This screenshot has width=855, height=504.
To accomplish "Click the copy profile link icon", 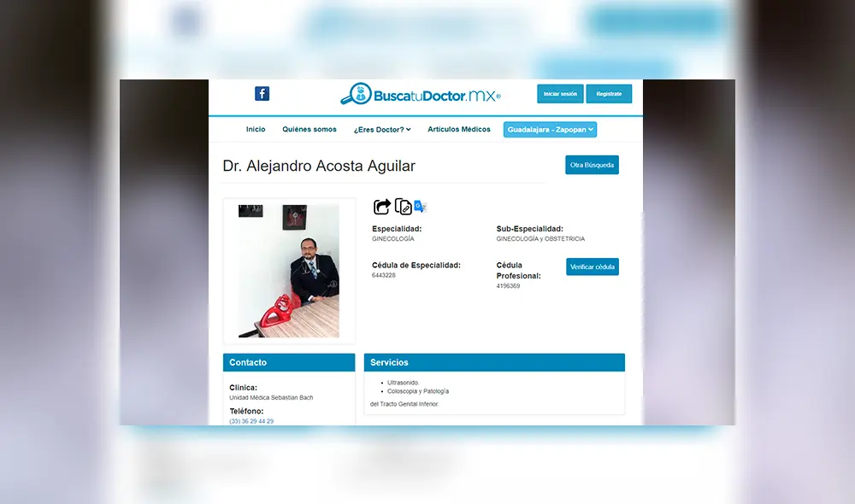I will 404,206.
